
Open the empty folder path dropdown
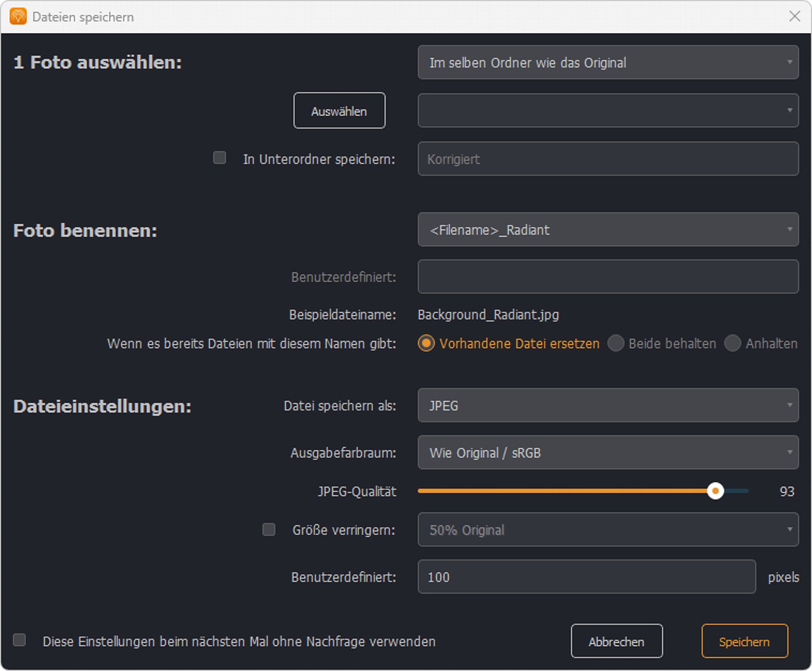click(x=608, y=110)
